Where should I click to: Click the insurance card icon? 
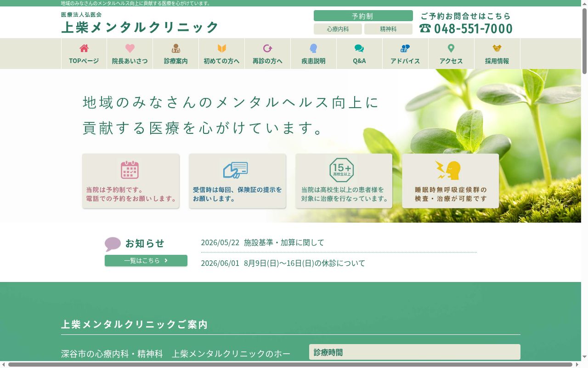pos(236,170)
